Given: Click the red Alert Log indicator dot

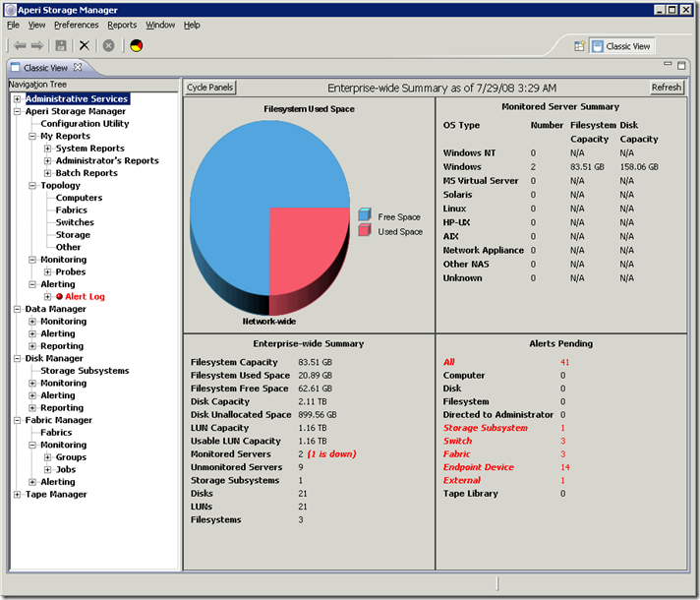Looking at the screenshot, I should pos(59,297).
